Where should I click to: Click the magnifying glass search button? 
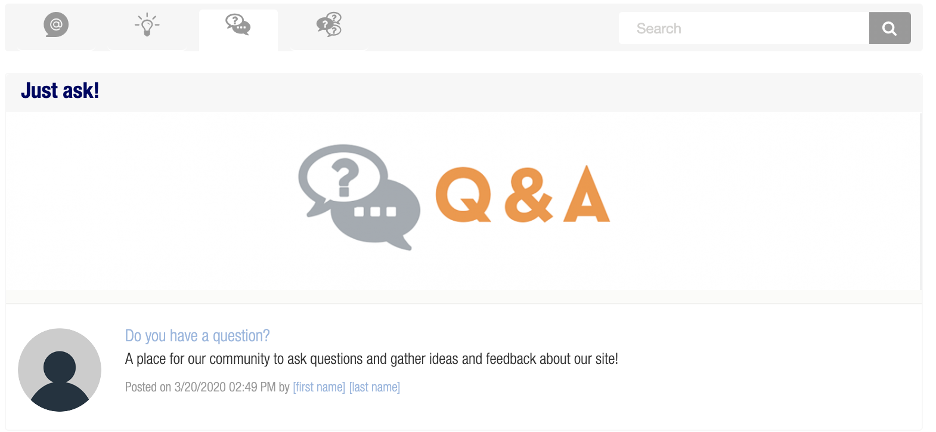click(x=889, y=28)
